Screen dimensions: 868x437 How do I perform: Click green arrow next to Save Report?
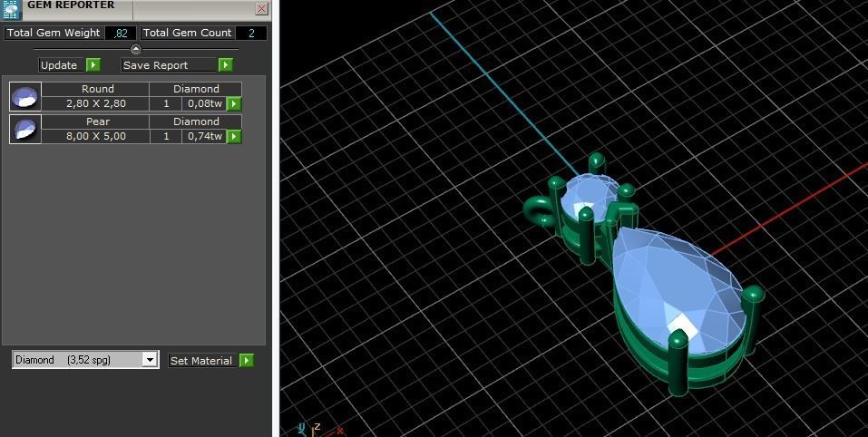click(x=225, y=64)
